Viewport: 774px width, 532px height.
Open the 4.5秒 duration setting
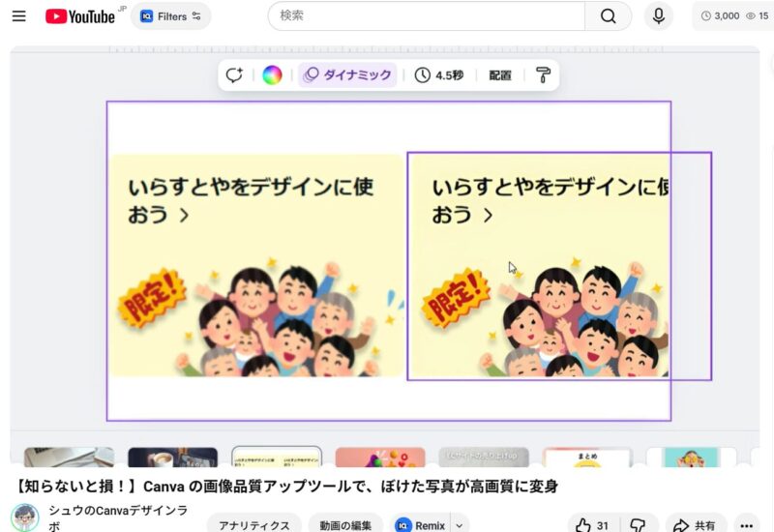439,75
